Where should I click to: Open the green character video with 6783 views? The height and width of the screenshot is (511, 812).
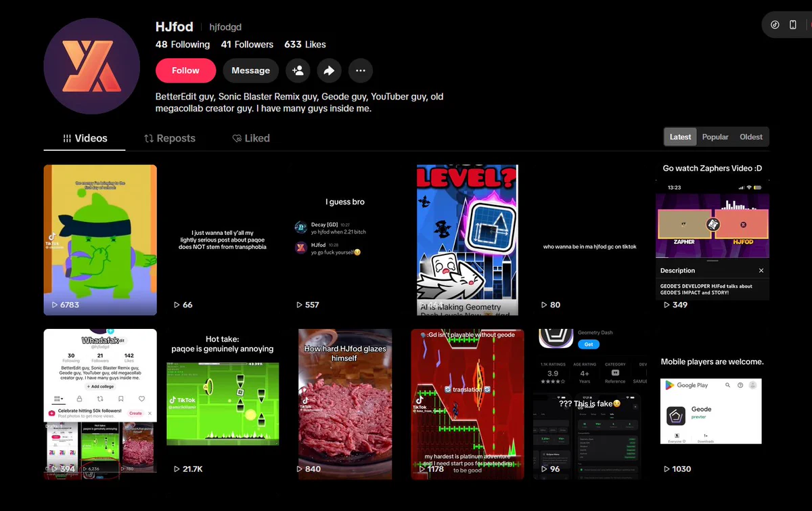click(100, 240)
